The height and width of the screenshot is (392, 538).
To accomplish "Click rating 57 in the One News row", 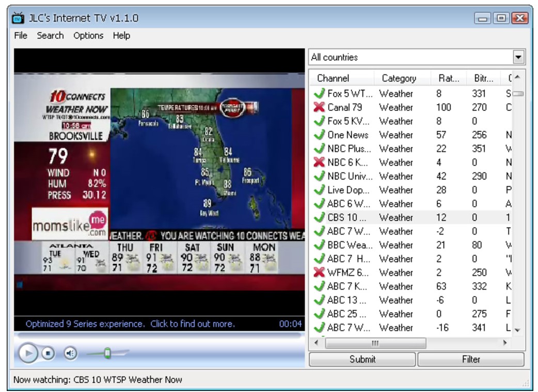I will (441, 135).
